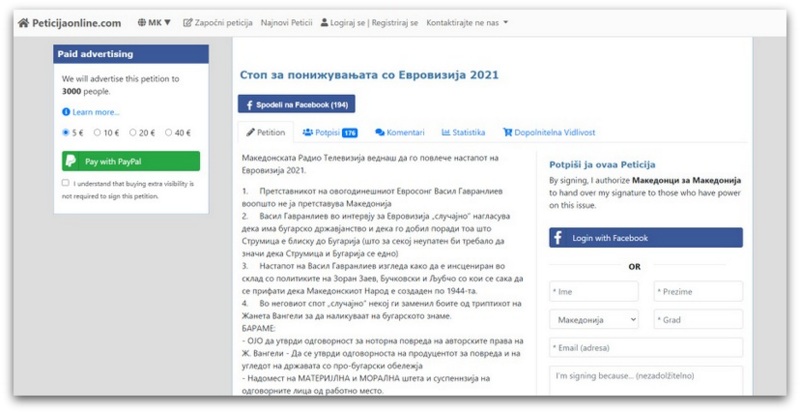Viewport: 800px width, 413px height.
Task: Choose the 40 € advertising amount
Action: tap(169, 132)
